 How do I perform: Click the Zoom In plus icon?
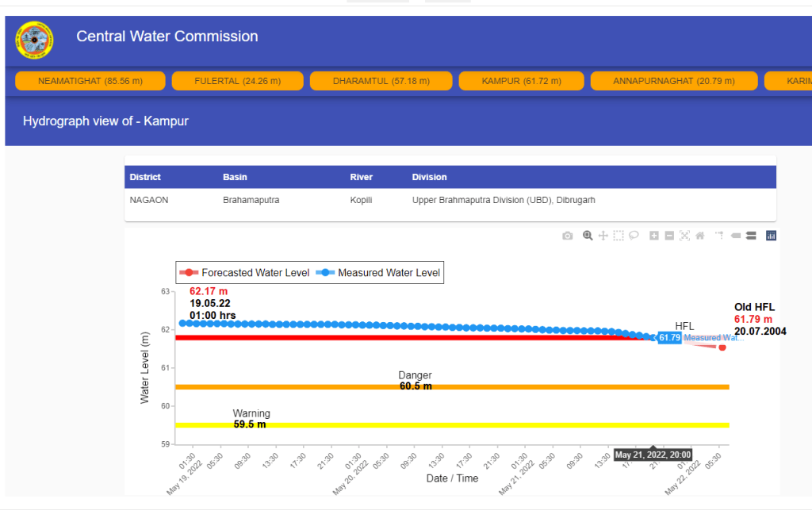tap(654, 236)
